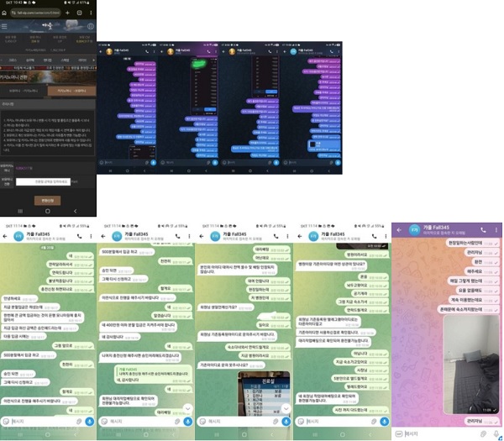Select the dark unhighlighted money conversion tab
The width and height of the screenshot is (504, 441).
coord(24,91)
